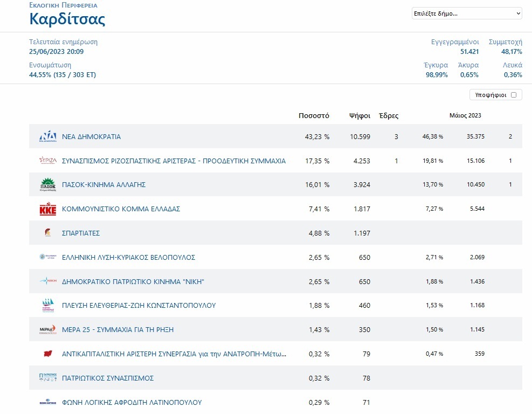The width and height of the screenshot is (532, 414).
Task: Click the 4.253 votes cell
Action: click(x=362, y=161)
